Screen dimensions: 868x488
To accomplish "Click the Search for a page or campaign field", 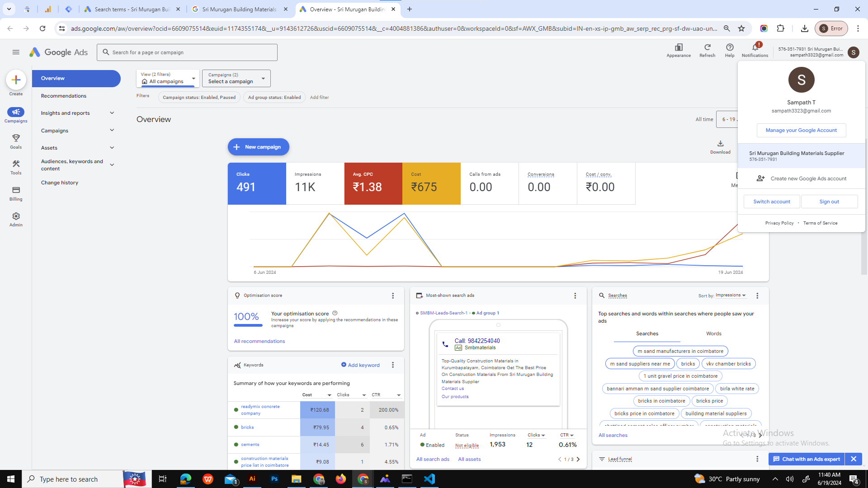I will 187,52.
